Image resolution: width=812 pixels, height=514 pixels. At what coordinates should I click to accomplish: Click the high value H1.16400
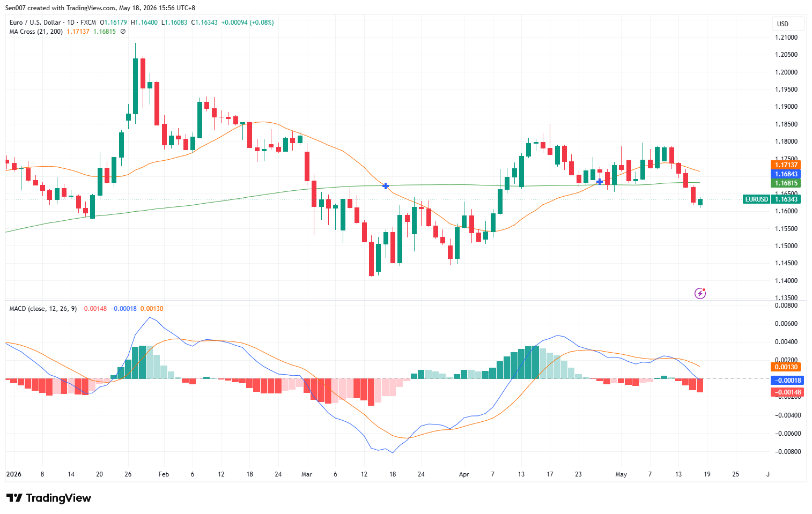pos(144,23)
